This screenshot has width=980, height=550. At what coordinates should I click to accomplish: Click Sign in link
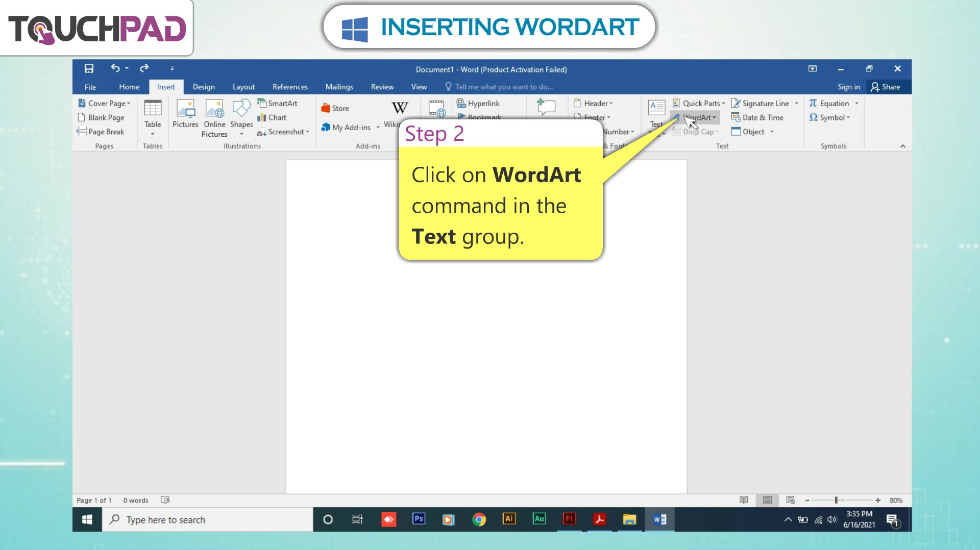pyautogui.click(x=848, y=87)
